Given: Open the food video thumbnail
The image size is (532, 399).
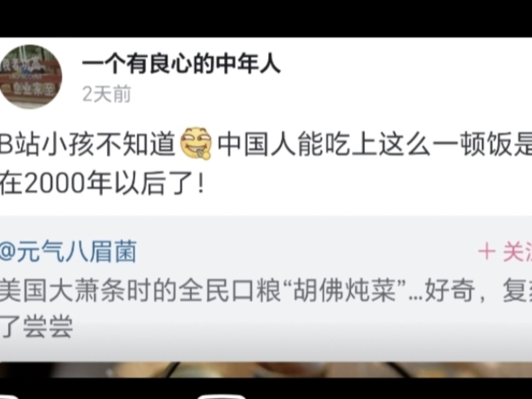Looking at the screenshot, I should [266, 369].
